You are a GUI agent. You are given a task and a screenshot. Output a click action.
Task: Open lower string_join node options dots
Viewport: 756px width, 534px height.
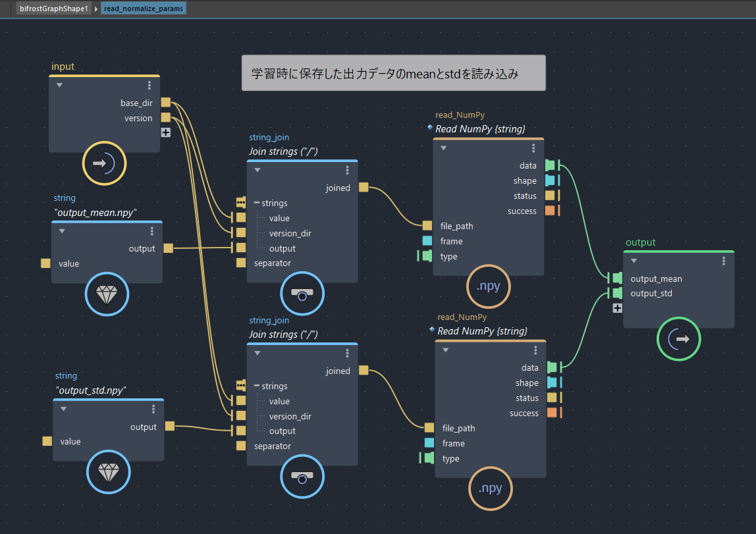coord(347,354)
